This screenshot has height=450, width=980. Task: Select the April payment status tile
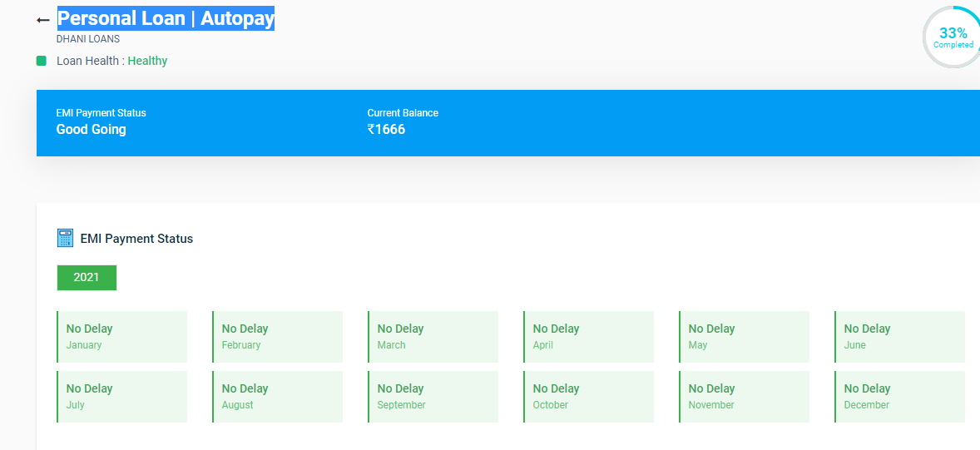click(x=588, y=337)
